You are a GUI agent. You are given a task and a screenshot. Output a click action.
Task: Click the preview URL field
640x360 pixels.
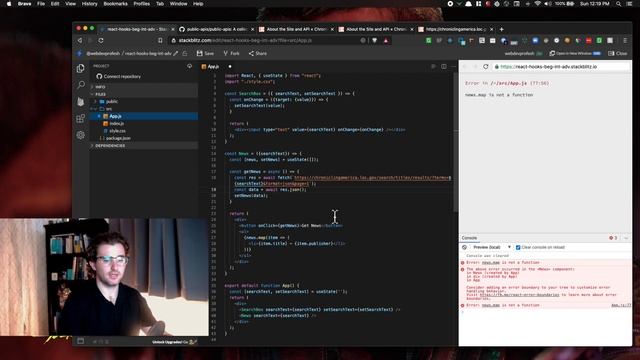click(x=560, y=67)
